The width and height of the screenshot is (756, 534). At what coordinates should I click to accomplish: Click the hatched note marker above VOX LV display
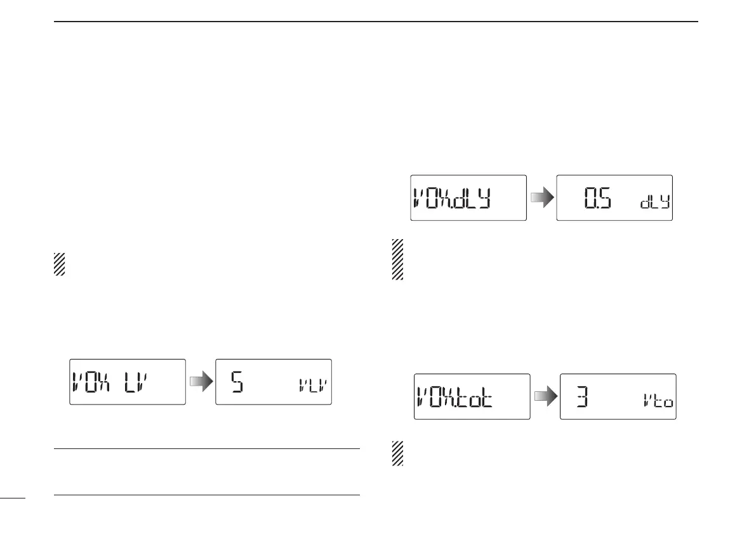click(x=59, y=264)
